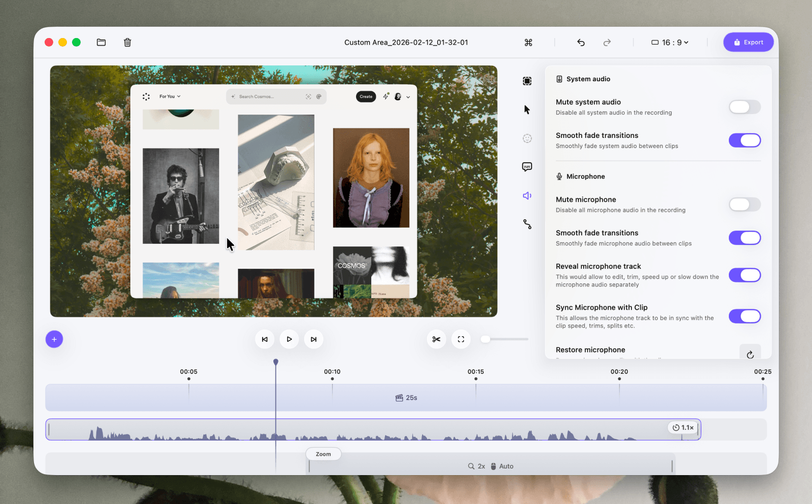Click the fullscreen preview icon
Screen dimensions: 812x504
click(x=461, y=339)
